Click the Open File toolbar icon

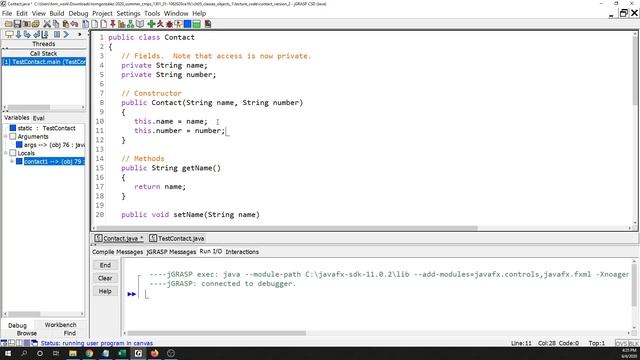coord(8,24)
